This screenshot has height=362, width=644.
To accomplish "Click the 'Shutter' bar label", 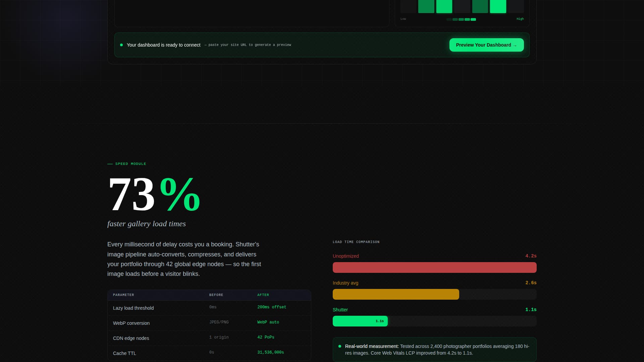I will [x=340, y=310].
